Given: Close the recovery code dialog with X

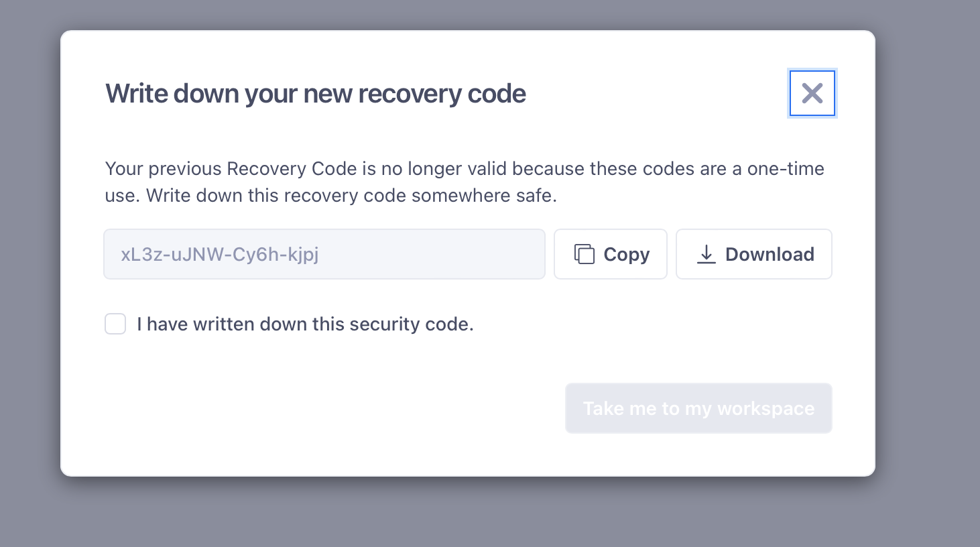Looking at the screenshot, I should click(x=812, y=93).
